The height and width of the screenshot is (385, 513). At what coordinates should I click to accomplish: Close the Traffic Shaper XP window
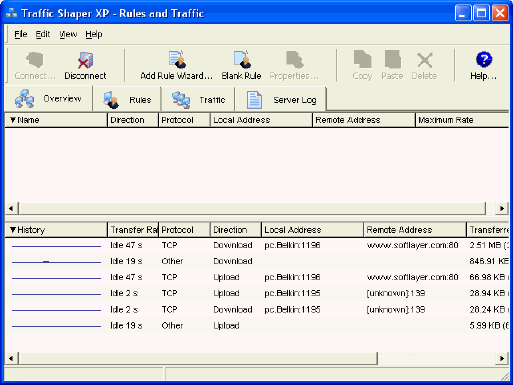500,13
